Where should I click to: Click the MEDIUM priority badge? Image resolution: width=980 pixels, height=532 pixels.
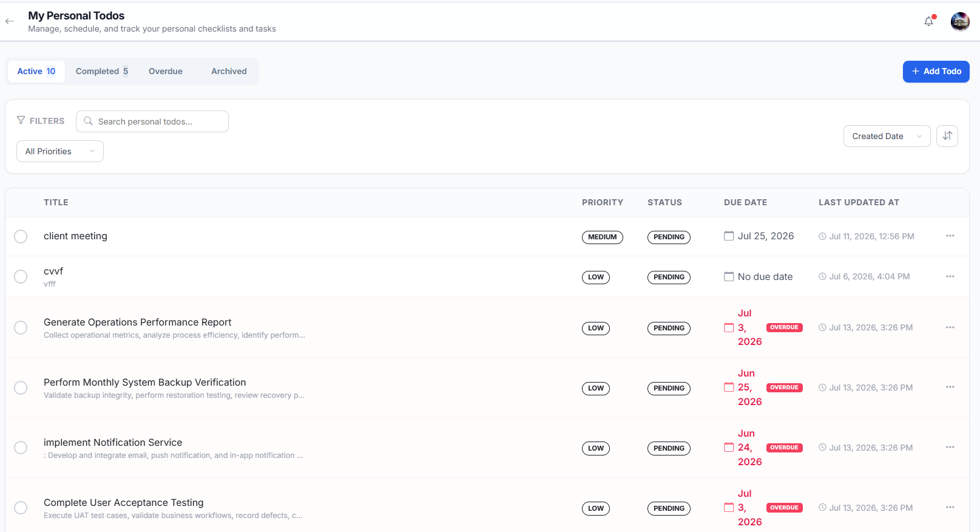tap(603, 237)
